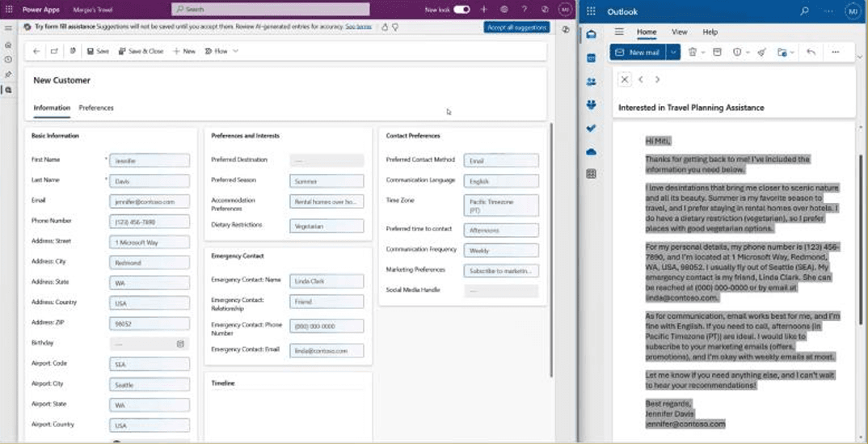
Task: Open the Power Apps app launcher waffle
Action: [8, 10]
